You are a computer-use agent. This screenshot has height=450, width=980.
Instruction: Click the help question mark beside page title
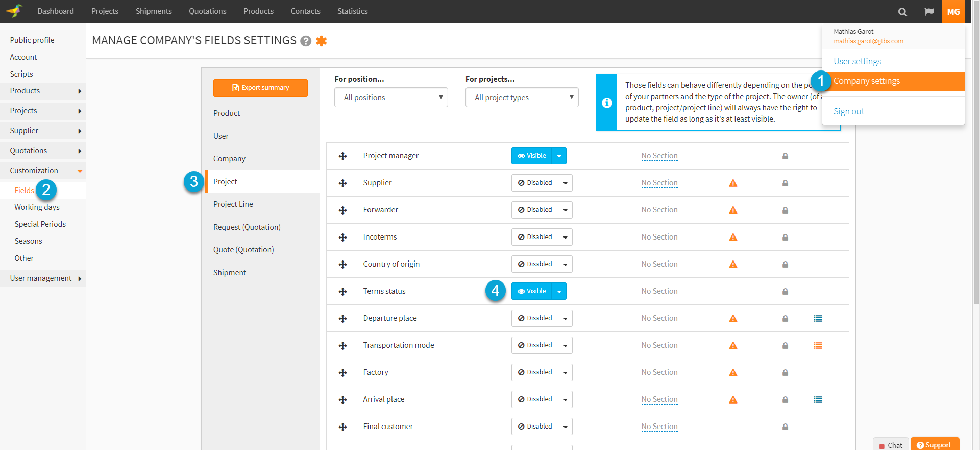306,41
